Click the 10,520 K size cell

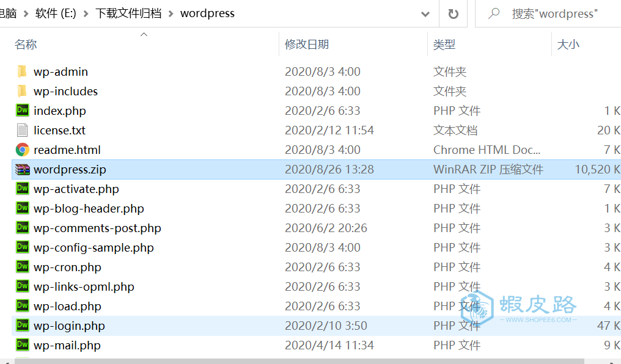(598, 169)
